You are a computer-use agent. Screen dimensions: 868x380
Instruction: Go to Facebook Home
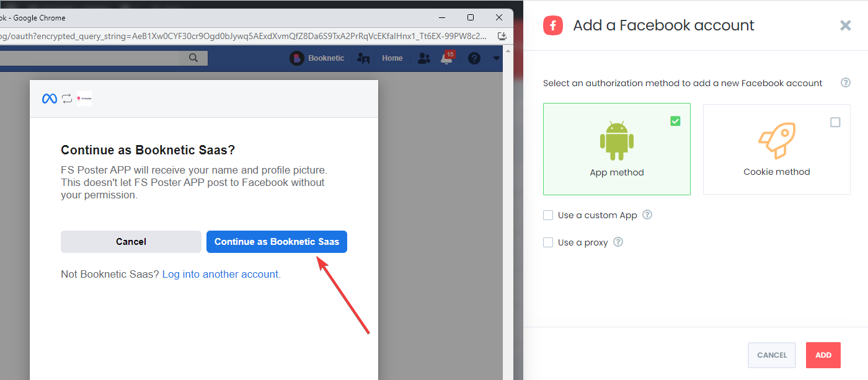392,58
